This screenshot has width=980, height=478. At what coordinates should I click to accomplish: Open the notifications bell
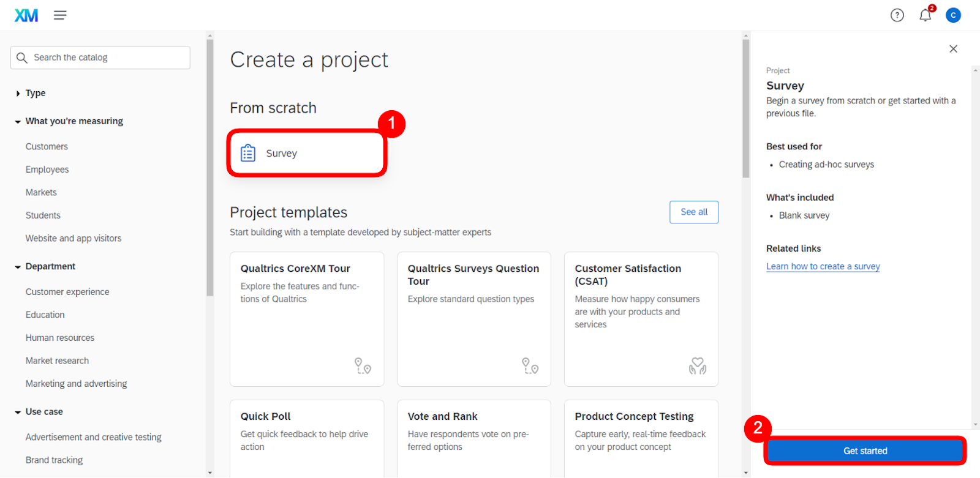coord(925,16)
